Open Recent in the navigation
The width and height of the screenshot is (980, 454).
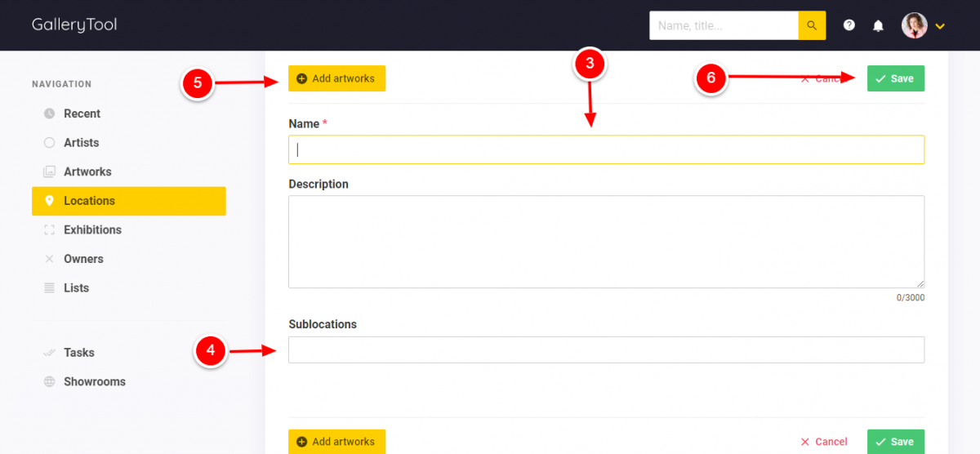coord(82,113)
